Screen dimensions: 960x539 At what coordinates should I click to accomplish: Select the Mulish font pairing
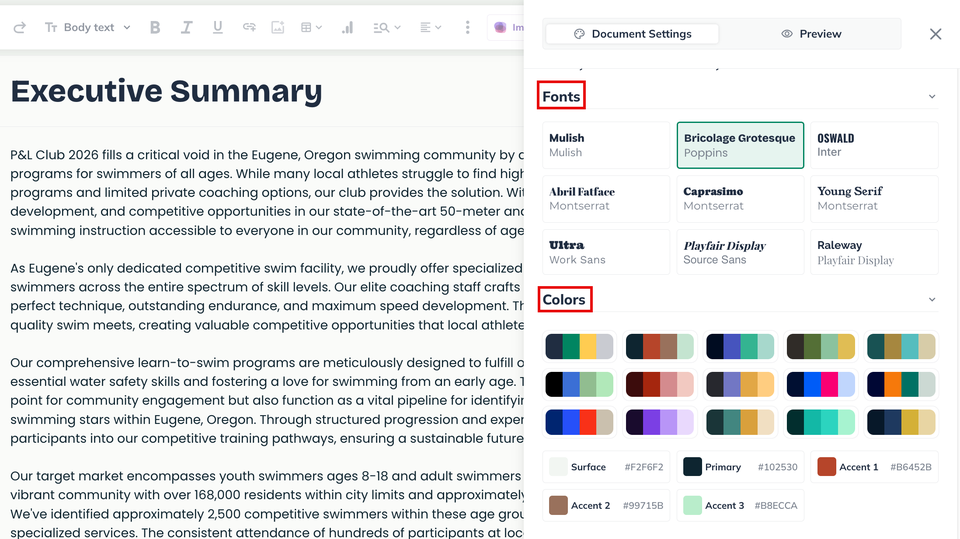(x=606, y=145)
